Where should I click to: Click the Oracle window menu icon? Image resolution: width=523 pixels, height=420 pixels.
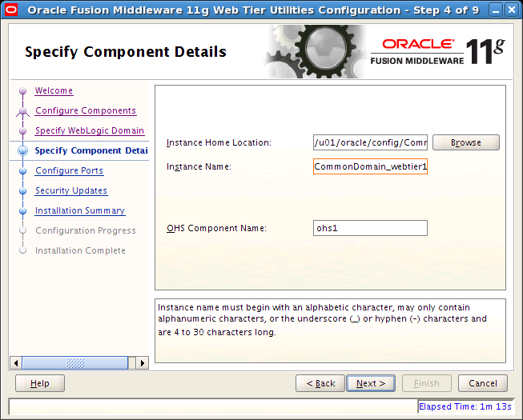coord(11,10)
